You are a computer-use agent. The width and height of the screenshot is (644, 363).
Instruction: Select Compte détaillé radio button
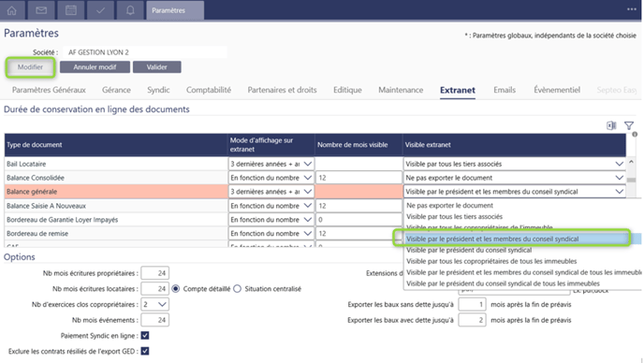[x=176, y=289]
